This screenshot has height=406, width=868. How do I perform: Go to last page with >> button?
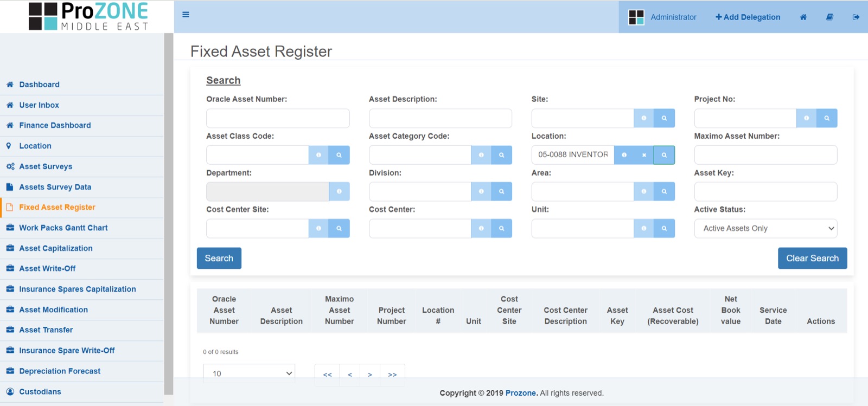(x=393, y=375)
